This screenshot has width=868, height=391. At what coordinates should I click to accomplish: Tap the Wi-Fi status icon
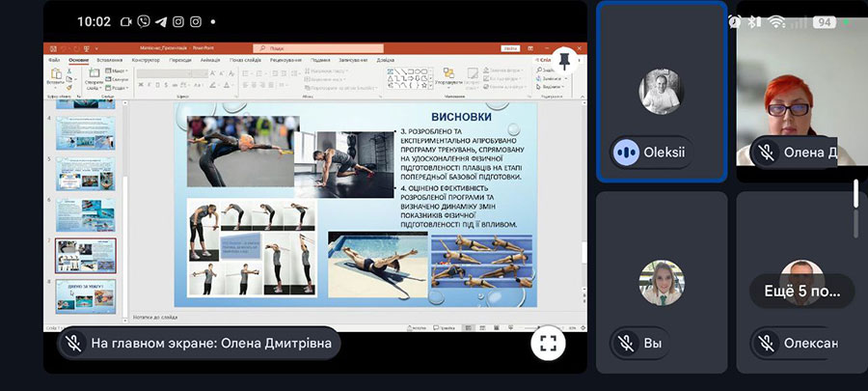pos(776,22)
